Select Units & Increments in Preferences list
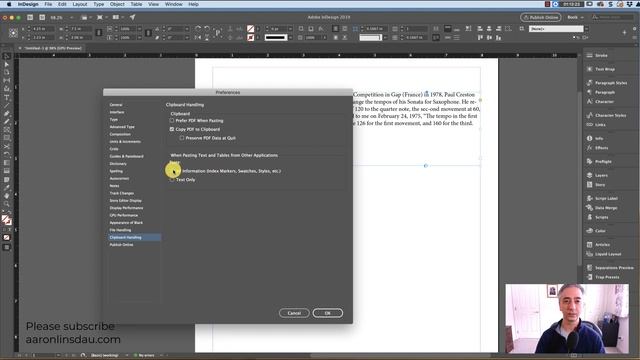Image resolution: width=640 pixels, height=360 pixels. click(x=125, y=142)
